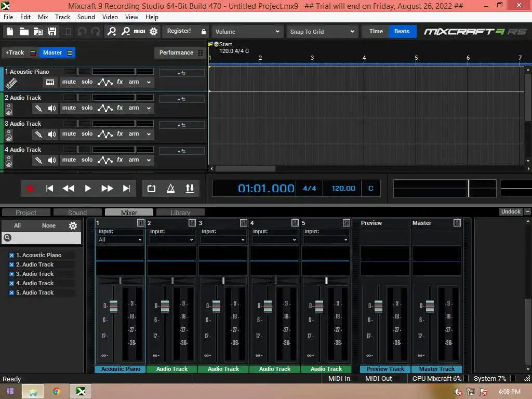Open fx effects on track 2 Audio Track
Viewport: 532px width, 399px height.
[x=120, y=108]
